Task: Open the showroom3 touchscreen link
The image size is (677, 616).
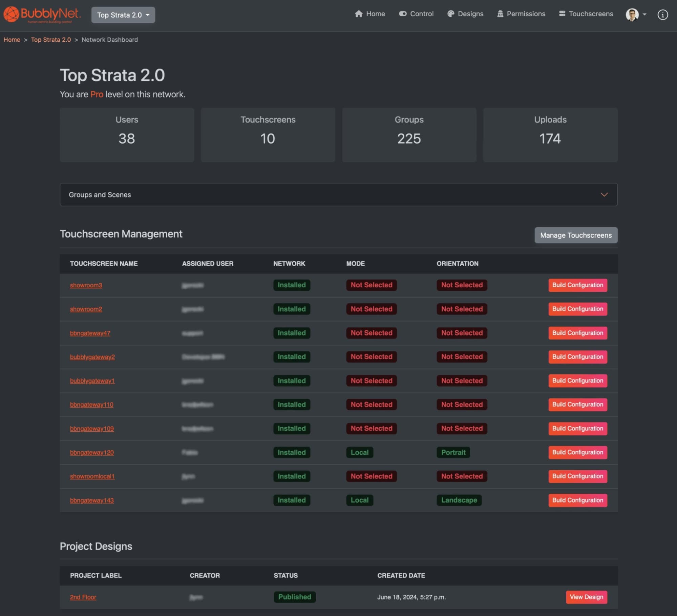Action: [86, 285]
